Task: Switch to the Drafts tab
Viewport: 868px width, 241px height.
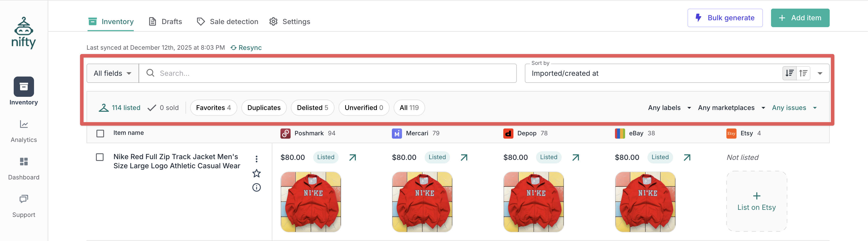Action: [x=165, y=22]
